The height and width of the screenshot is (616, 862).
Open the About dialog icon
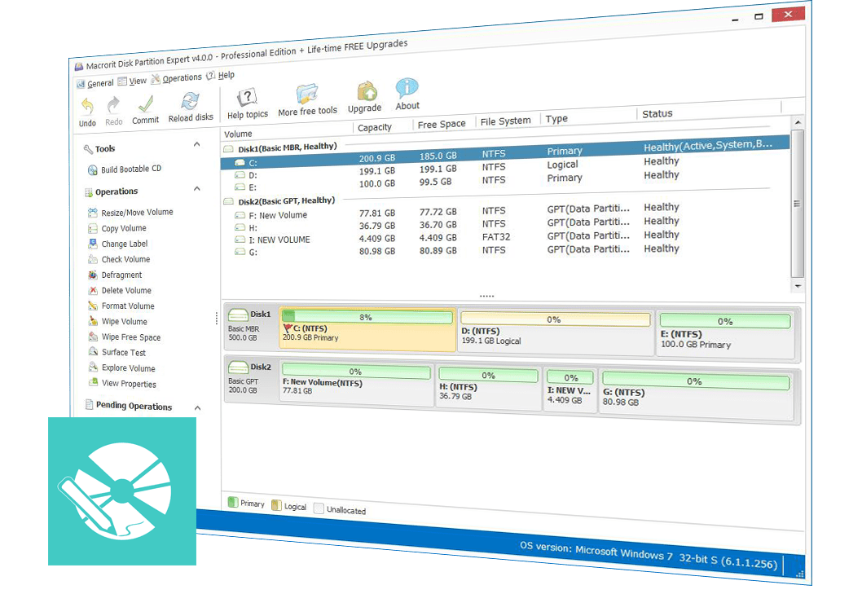tap(407, 88)
